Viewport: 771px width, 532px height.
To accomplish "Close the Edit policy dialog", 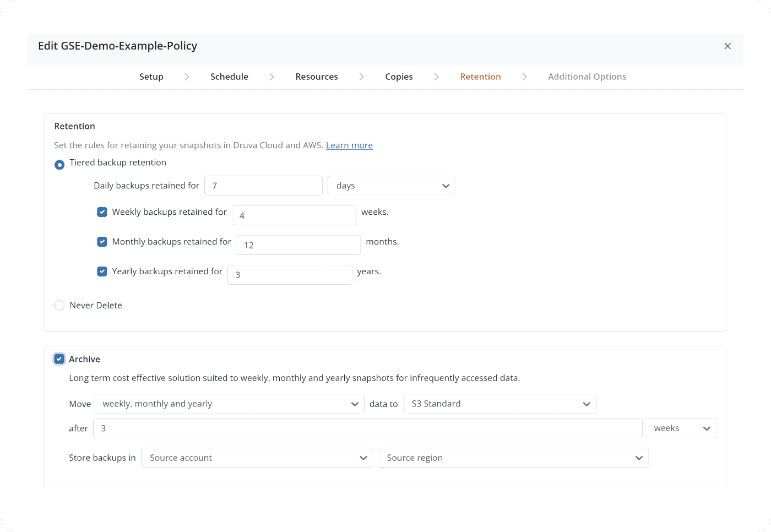I will pyautogui.click(x=727, y=46).
